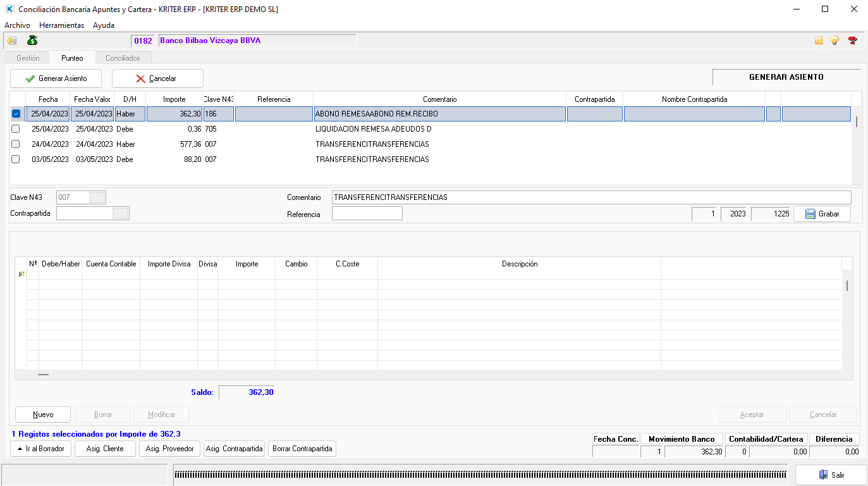Click Borrar Contrapartida button
Screen dimensions: 868x486
tap(302, 449)
